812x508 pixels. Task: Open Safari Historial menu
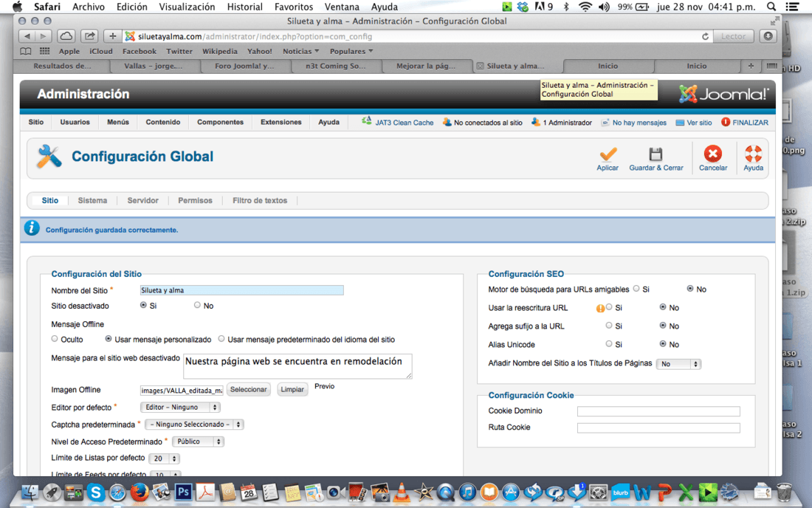point(244,7)
